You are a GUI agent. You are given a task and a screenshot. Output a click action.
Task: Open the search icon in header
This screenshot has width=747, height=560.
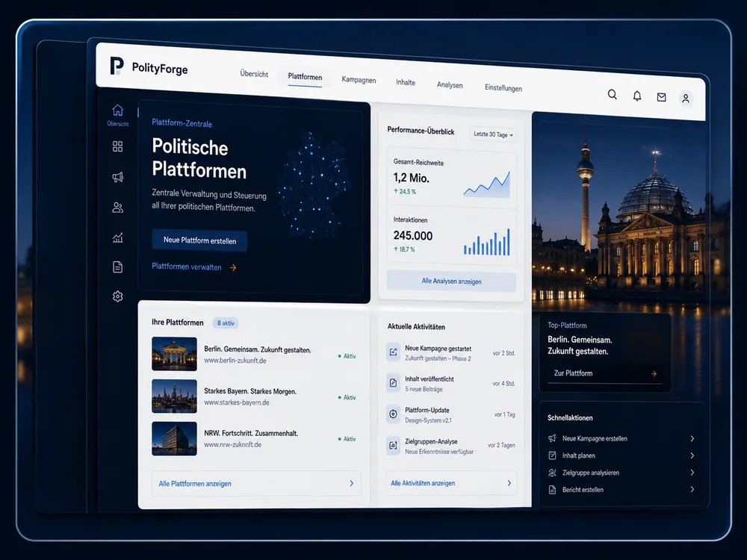pos(613,94)
